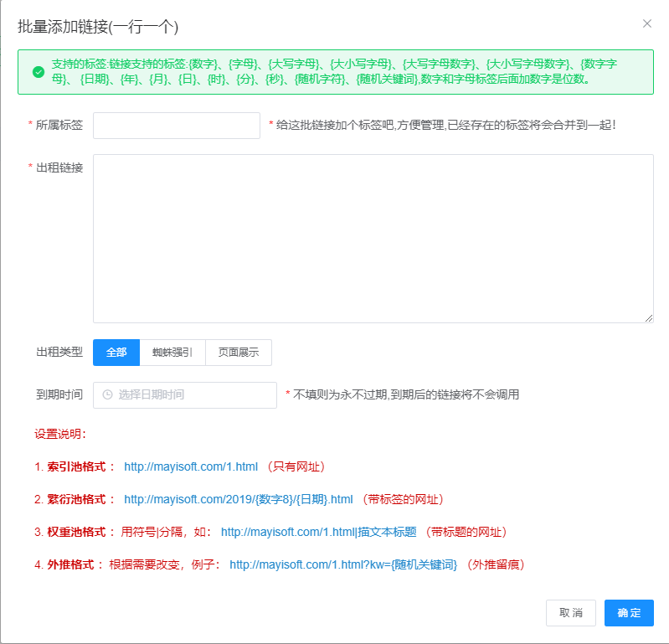Click the clock icon in expiry field
The width and height of the screenshot is (669, 644).
coord(107,394)
